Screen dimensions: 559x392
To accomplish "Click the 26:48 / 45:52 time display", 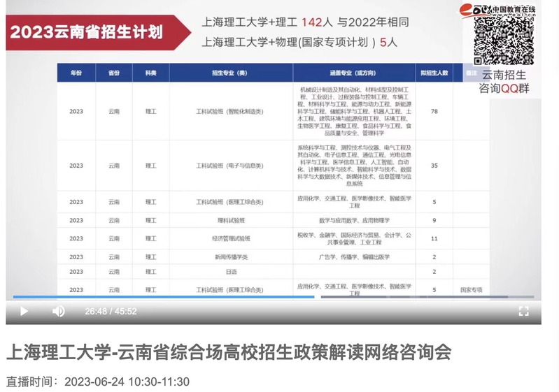I will (x=111, y=311).
